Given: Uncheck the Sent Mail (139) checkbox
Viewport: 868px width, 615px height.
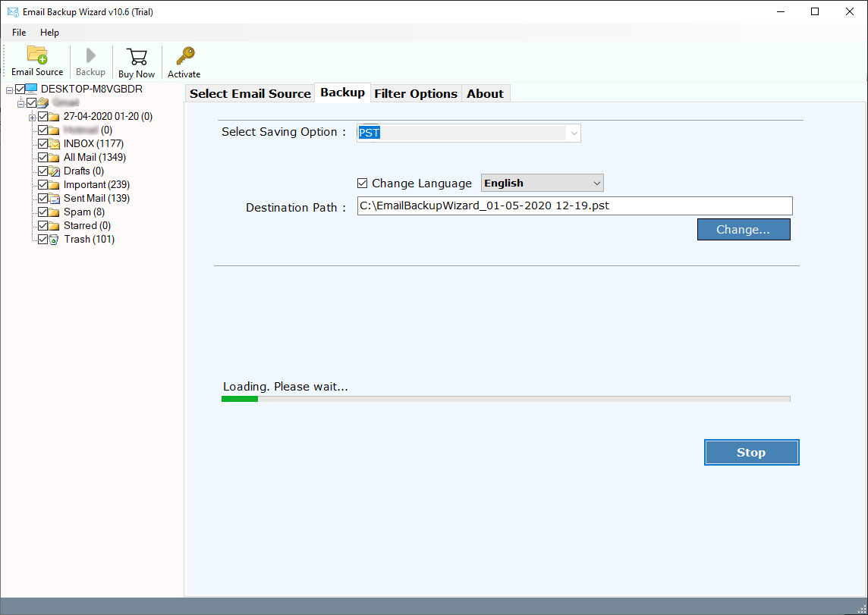Looking at the screenshot, I should (x=42, y=199).
